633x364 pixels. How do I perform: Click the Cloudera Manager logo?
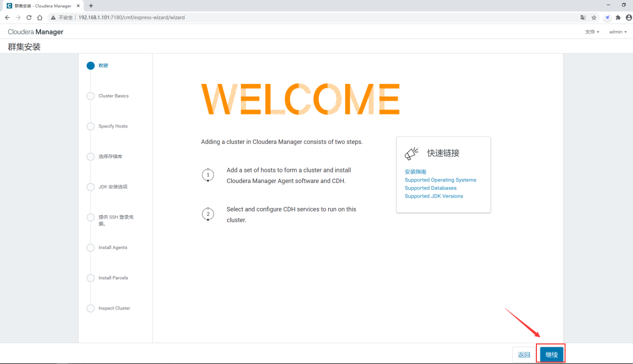pyautogui.click(x=36, y=31)
